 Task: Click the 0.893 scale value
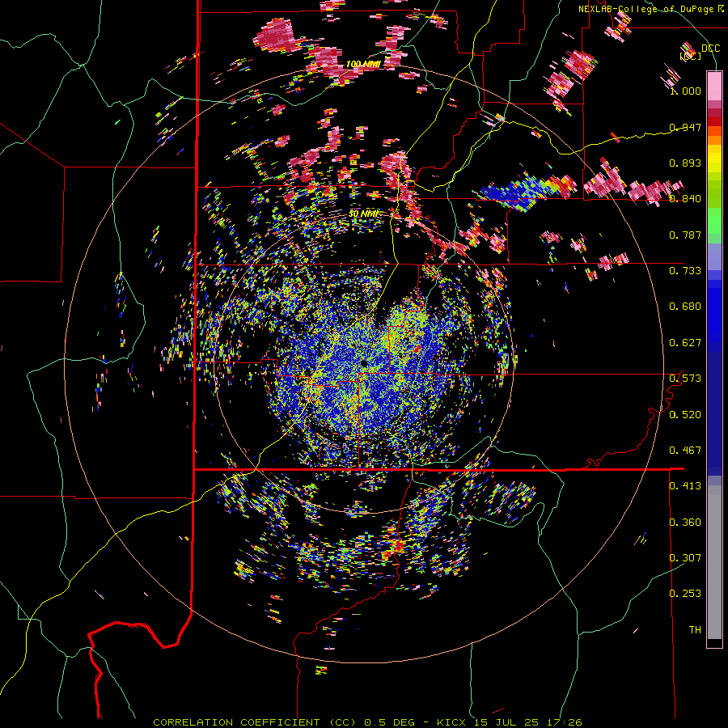[x=685, y=163]
